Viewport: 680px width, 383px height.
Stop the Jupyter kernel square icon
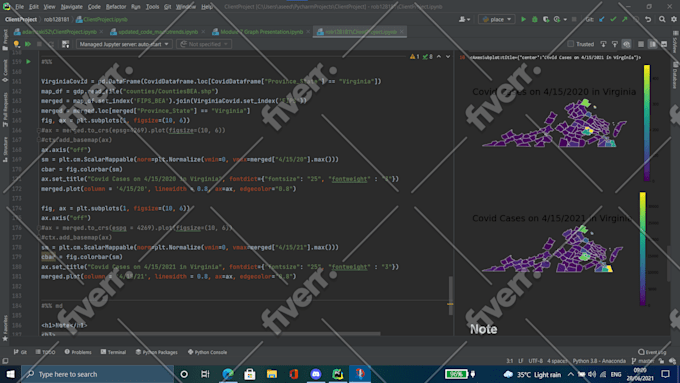[x=39, y=44]
